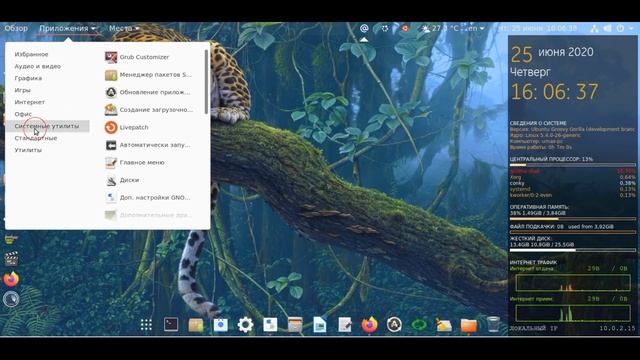Launch Firefox from the bottom dock

[x=369, y=325]
